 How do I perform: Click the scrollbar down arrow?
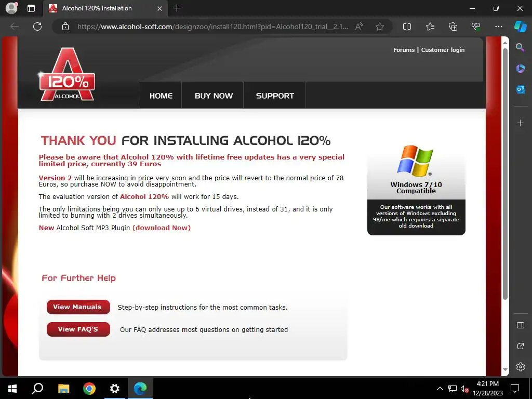[505, 369]
